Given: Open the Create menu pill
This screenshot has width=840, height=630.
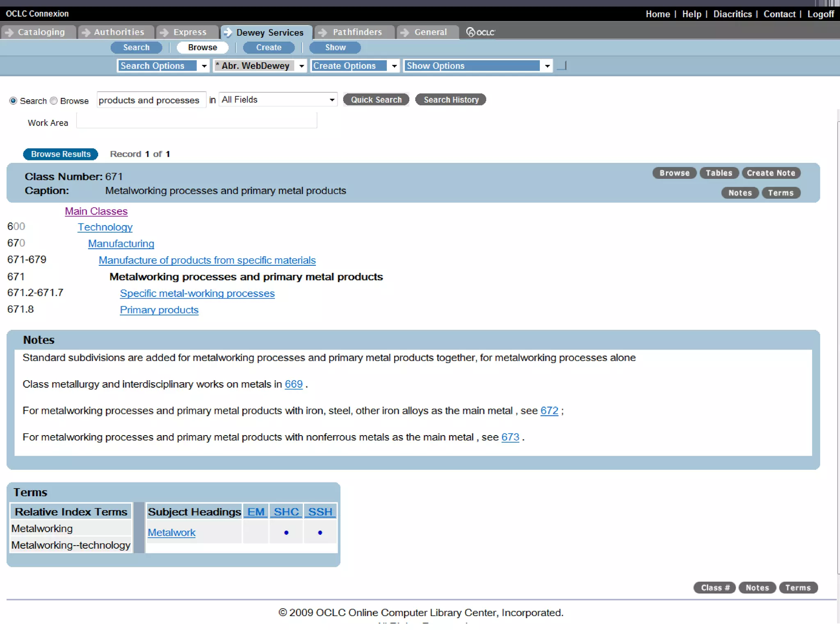Looking at the screenshot, I should coord(269,48).
